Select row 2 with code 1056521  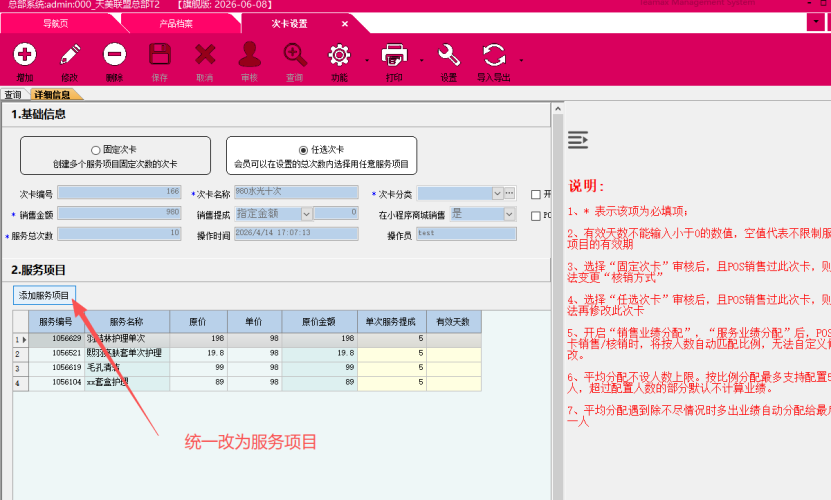pos(247,354)
